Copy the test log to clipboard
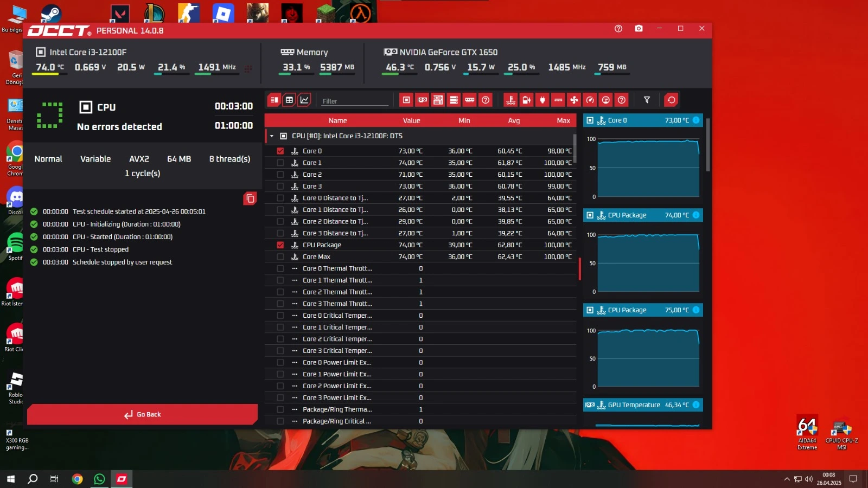 [250, 198]
